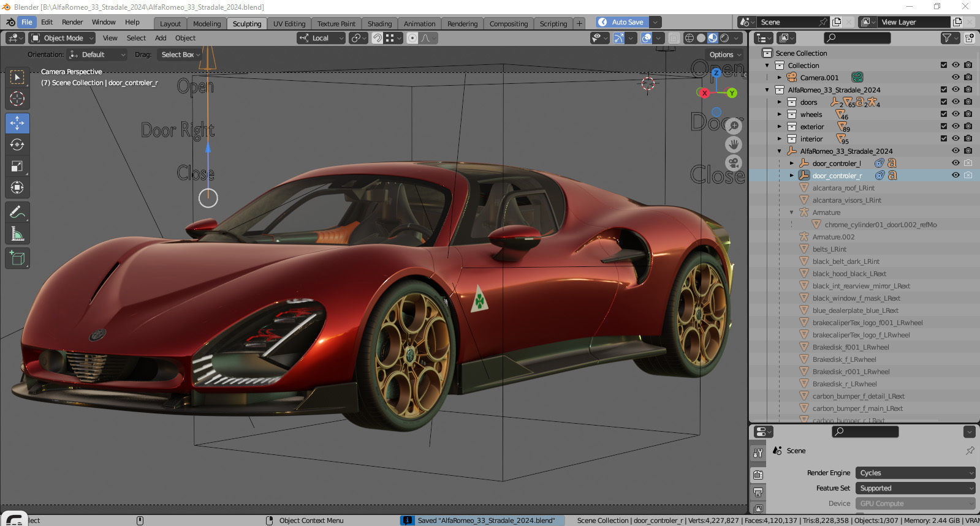This screenshot has width=980, height=526.
Task: Open the Options dropdown in viewport
Action: click(725, 54)
